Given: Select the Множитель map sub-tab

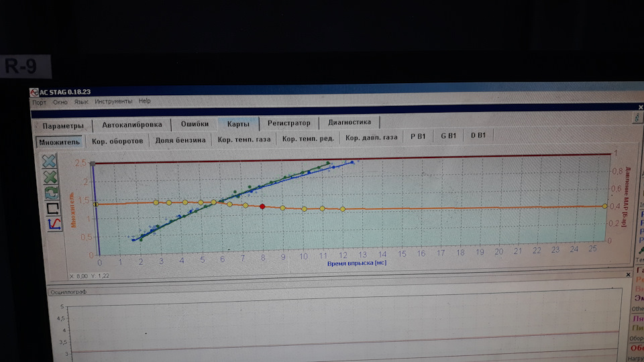Looking at the screenshot, I should 60,142.
